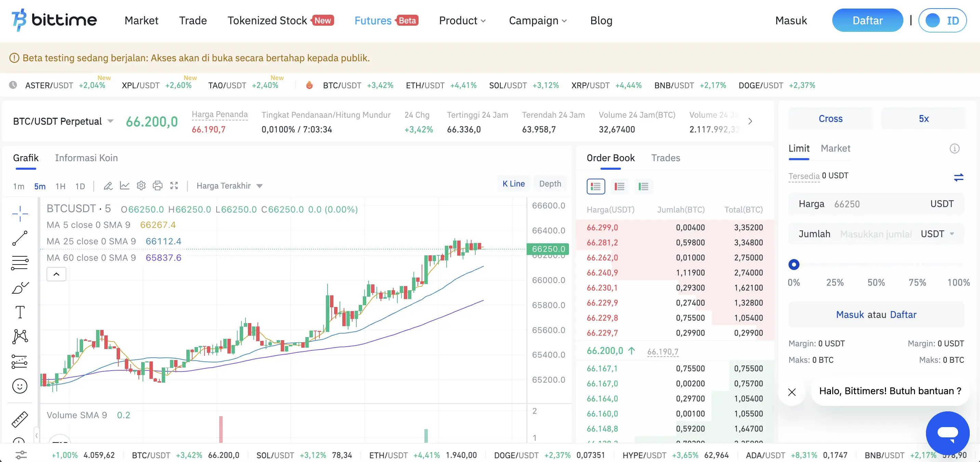The height and width of the screenshot is (462, 980).
Task: Click Daftar in the order panel
Action: [903, 315]
